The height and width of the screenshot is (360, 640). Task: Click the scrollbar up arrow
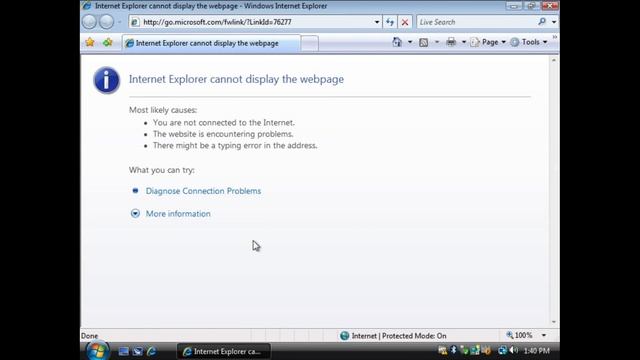point(554,60)
